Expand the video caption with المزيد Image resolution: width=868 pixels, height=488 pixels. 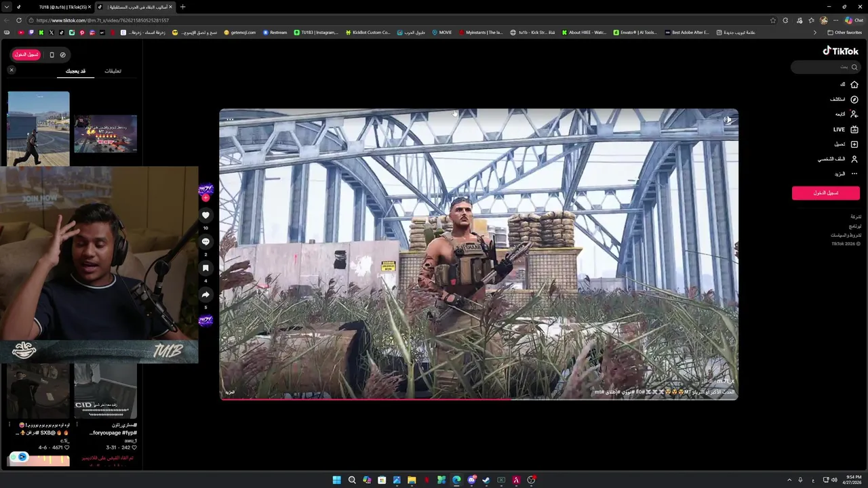(x=230, y=392)
